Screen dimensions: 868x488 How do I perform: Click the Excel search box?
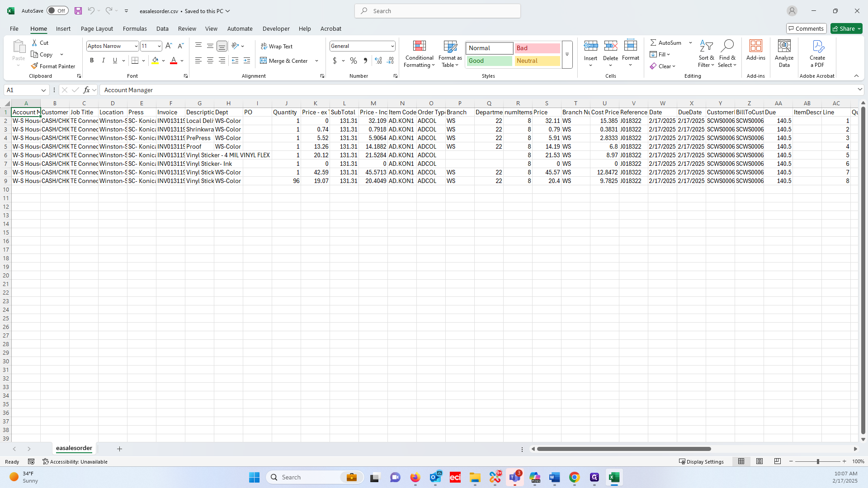(438, 11)
